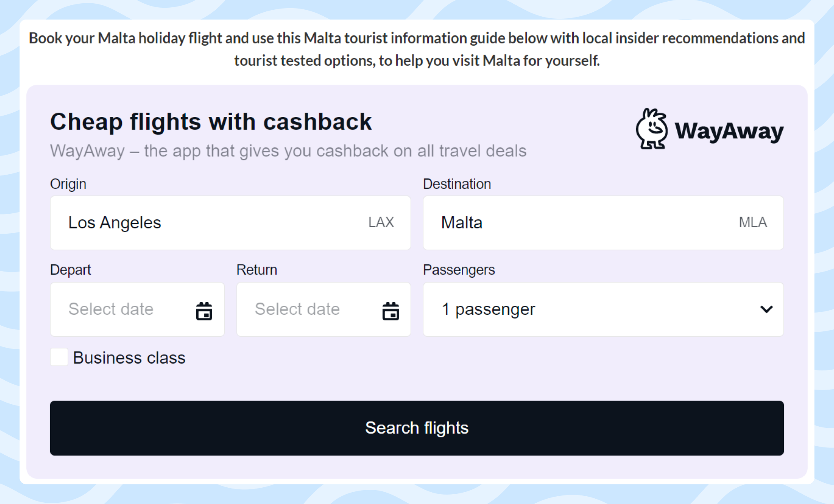Select the MLA airport code label
834x504 pixels.
tap(753, 222)
